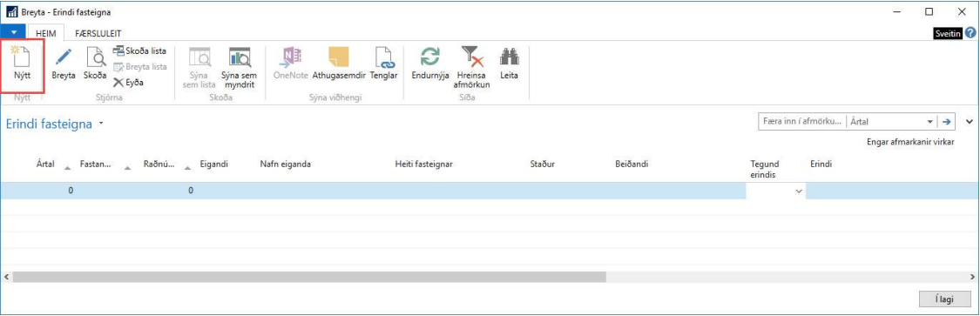Choose Skoða lista in ribbon
This screenshot has width=980, height=316.
click(139, 51)
